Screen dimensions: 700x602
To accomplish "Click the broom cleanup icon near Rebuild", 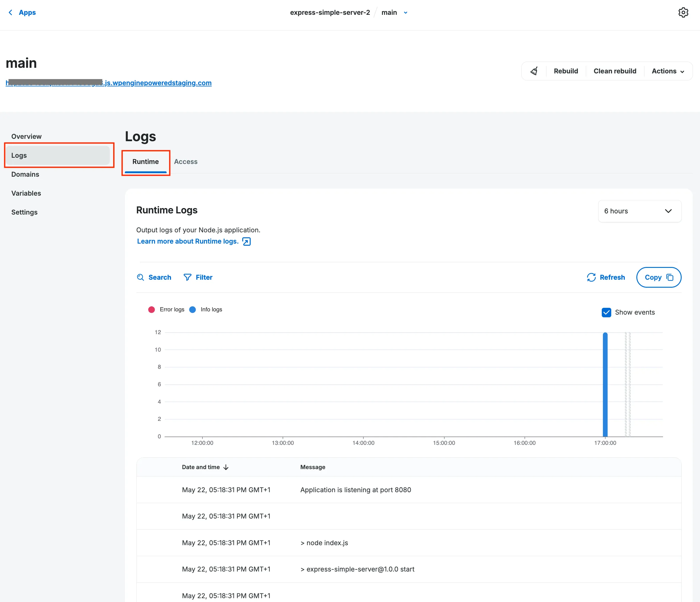I will coord(534,71).
